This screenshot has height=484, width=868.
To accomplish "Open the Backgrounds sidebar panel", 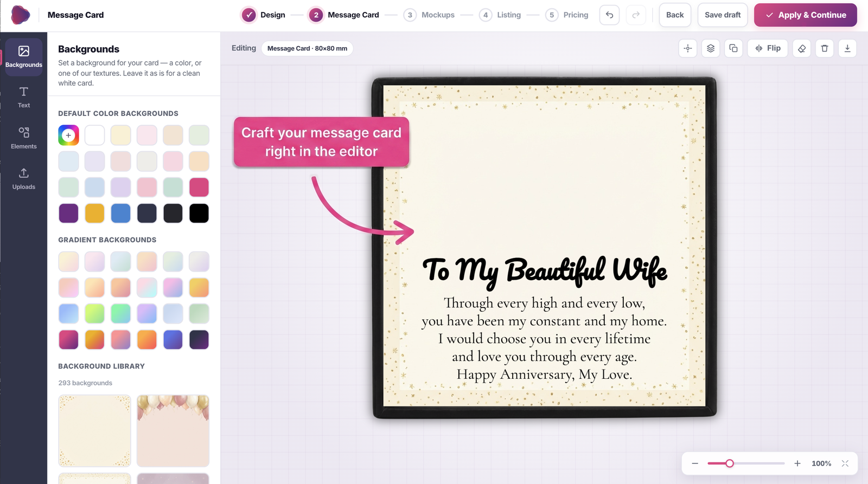I will 24,57.
